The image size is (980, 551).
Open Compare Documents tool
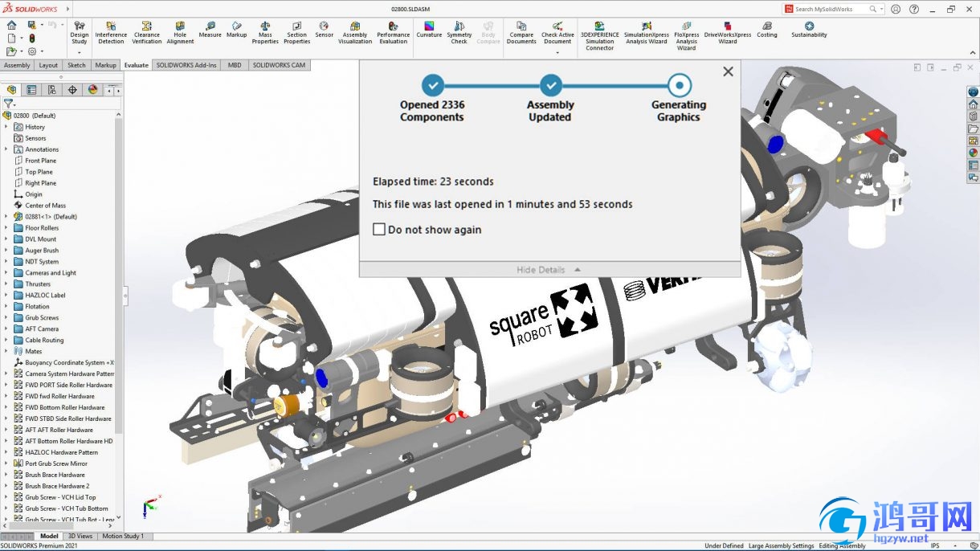click(x=521, y=33)
